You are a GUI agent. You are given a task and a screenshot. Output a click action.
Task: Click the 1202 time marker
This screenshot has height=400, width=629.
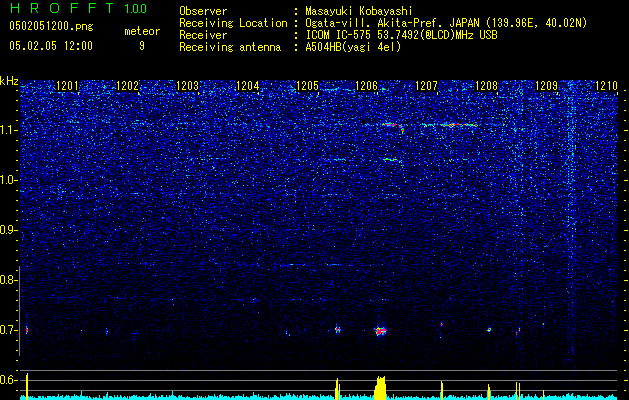pyautogui.click(x=127, y=86)
